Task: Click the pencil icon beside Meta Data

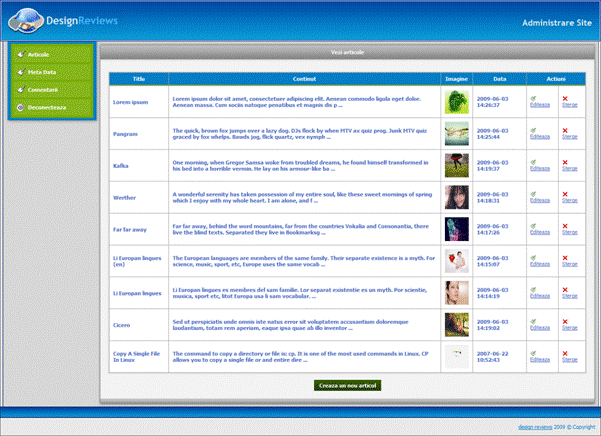Action: 20,72
